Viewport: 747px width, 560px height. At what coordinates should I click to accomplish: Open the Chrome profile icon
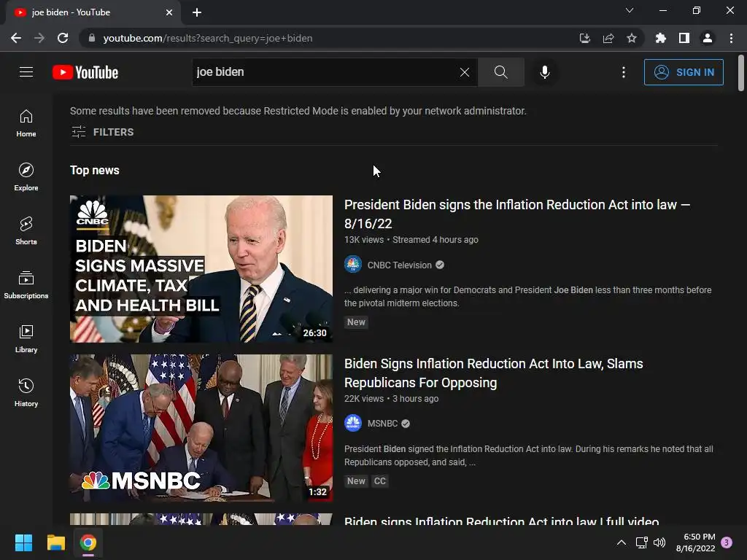[708, 38]
